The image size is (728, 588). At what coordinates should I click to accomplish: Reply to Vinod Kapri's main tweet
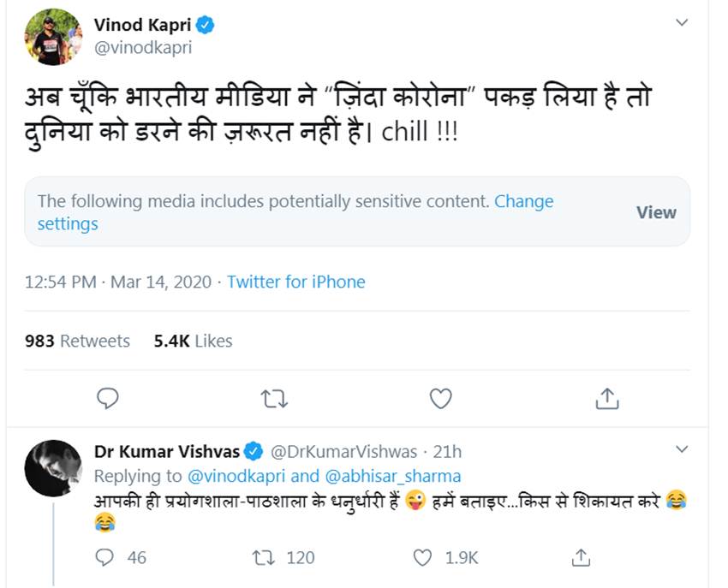pyautogui.click(x=107, y=398)
